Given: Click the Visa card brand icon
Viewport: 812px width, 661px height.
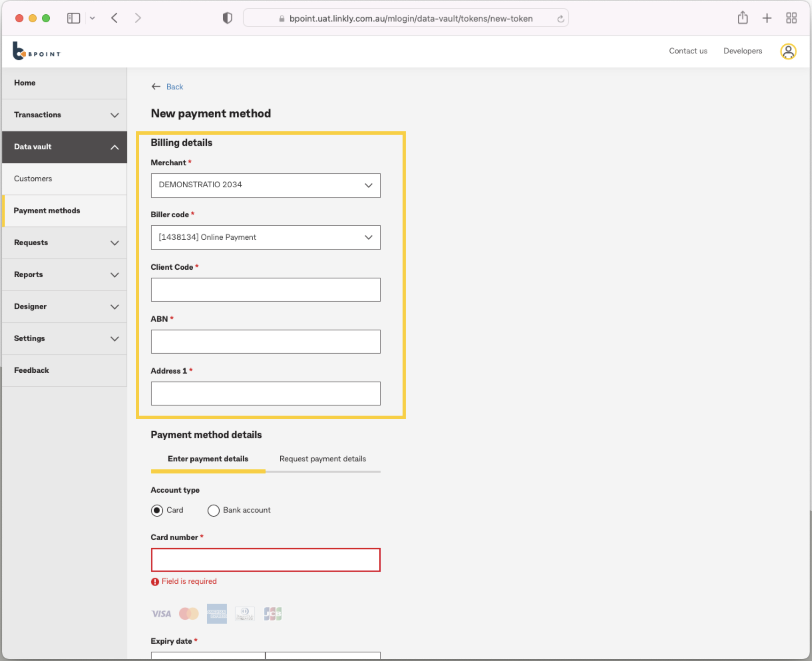Looking at the screenshot, I should point(161,614).
